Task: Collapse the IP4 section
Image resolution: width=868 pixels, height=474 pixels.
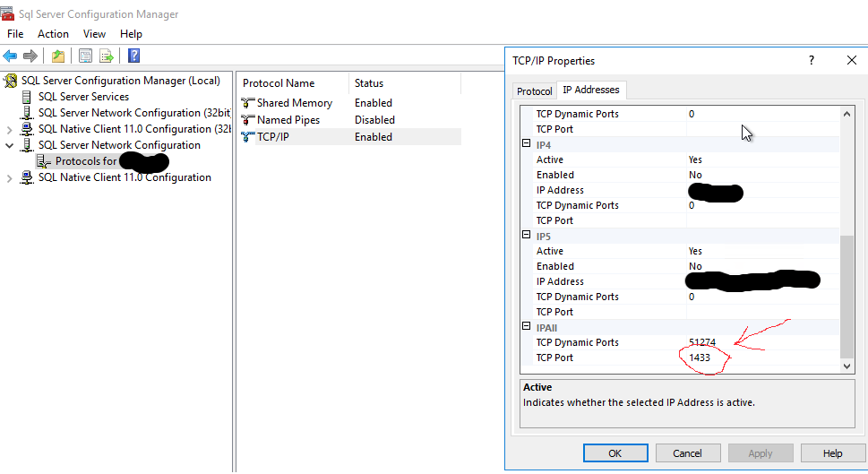Action: tap(526, 143)
